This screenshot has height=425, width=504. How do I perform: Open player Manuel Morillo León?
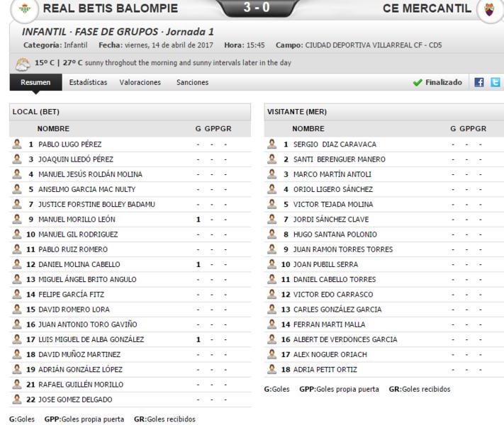tap(77, 220)
